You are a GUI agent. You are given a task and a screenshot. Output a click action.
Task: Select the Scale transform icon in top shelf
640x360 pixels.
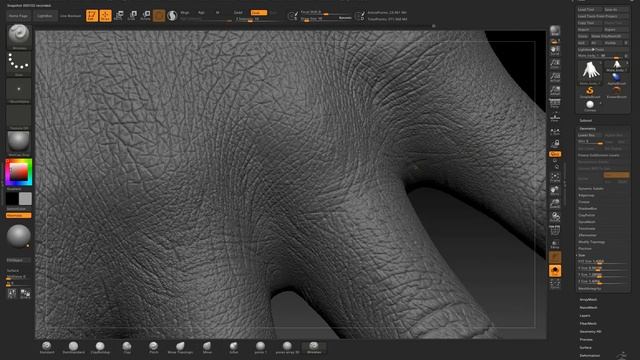(132, 16)
